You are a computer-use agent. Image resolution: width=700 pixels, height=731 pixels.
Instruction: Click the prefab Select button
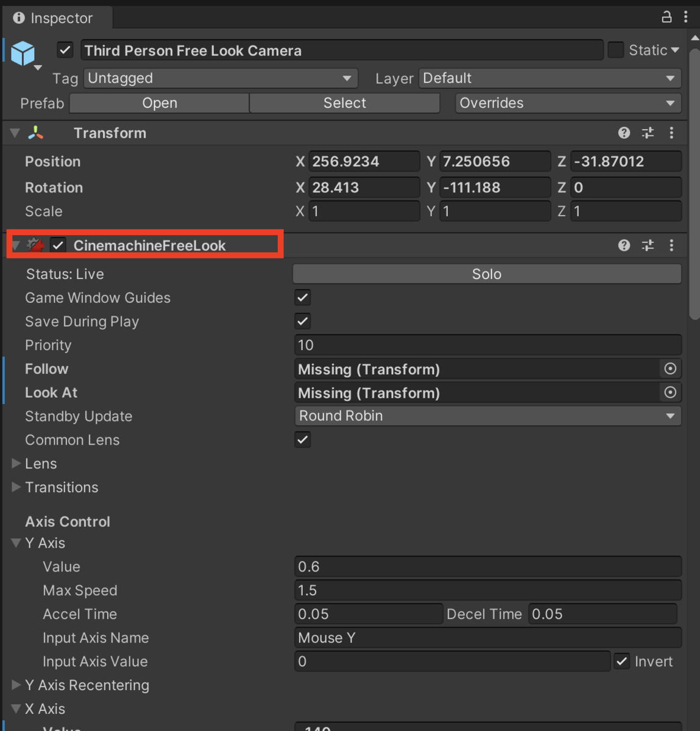(345, 103)
